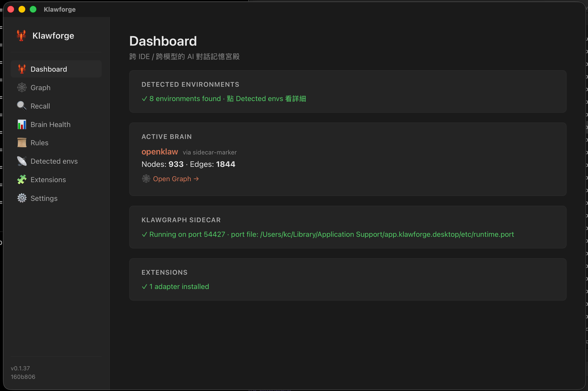The image size is (588, 391).
Task: Open the Rules page
Action: [56, 143]
